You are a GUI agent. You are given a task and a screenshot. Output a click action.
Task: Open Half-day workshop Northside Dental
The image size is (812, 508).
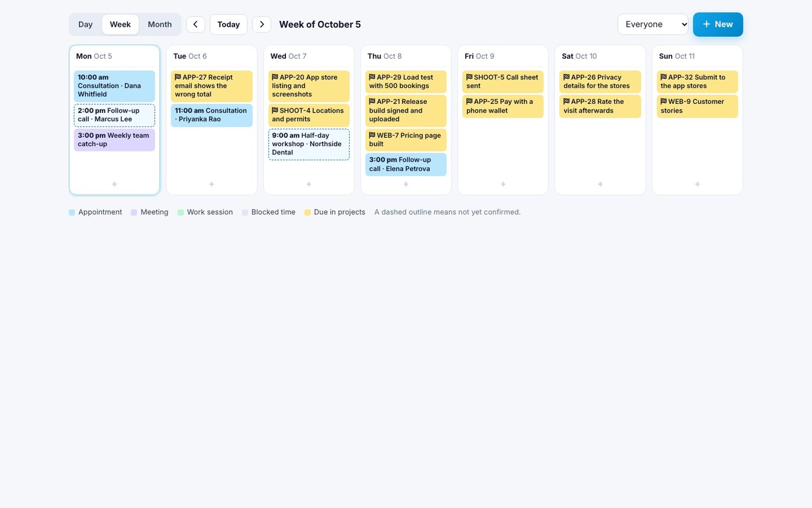[x=309, y=144]
